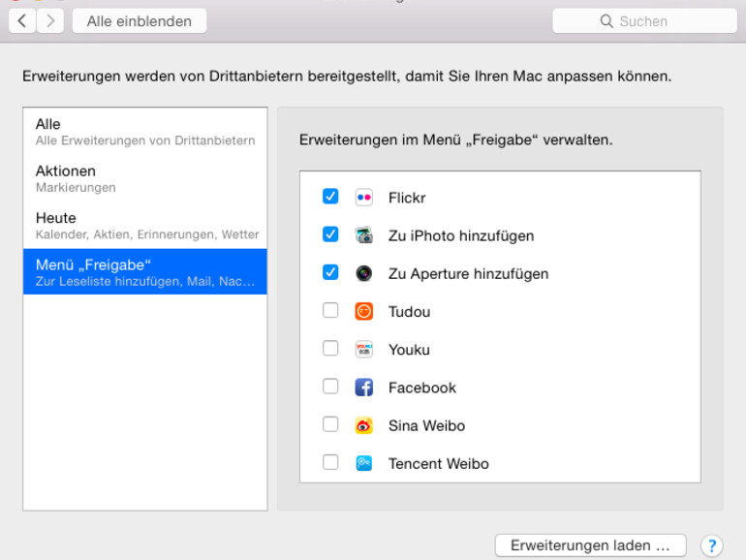Screen dimensions: 746x560
Task: Click the Aperture lens icon
Action: pyautogui.click(x=364, y=273)
